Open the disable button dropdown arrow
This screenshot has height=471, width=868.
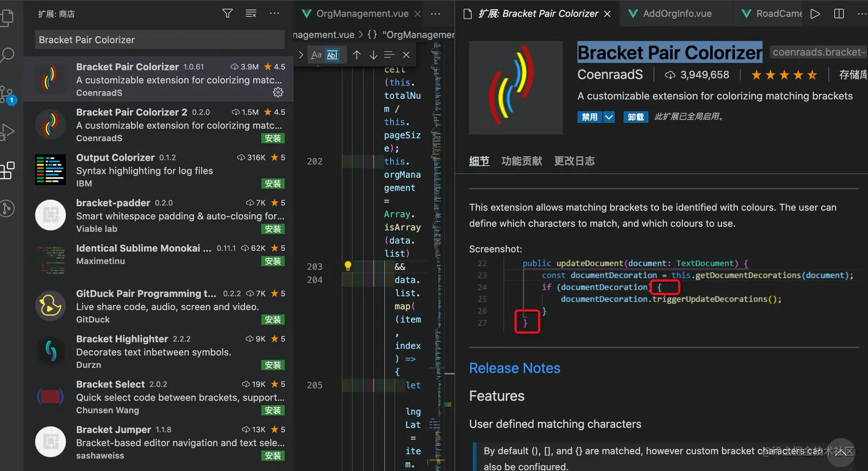click(609, 117)
